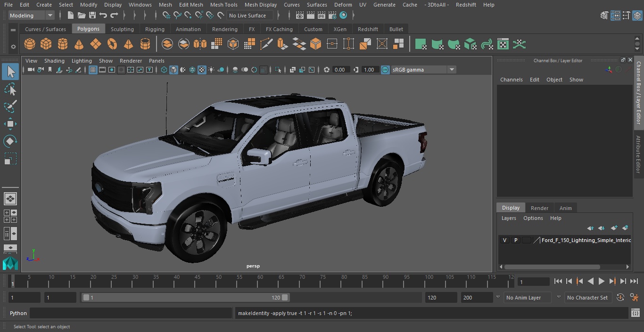Screen dimensions: 644x332
Task: Create new layer icon in the Layer Editor
Action: click(614, 228)
